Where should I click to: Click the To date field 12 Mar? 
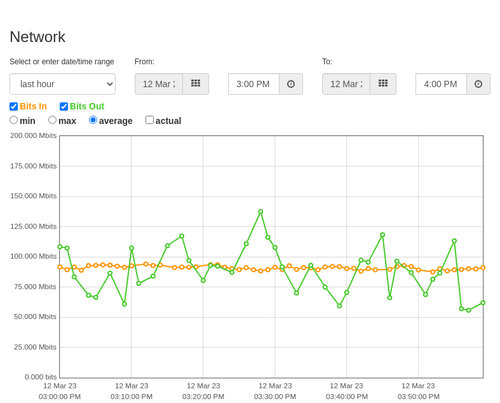click(346, 84)
